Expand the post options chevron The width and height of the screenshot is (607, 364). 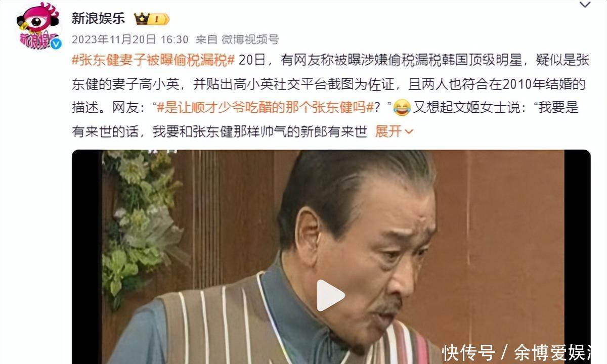[584, 5]
